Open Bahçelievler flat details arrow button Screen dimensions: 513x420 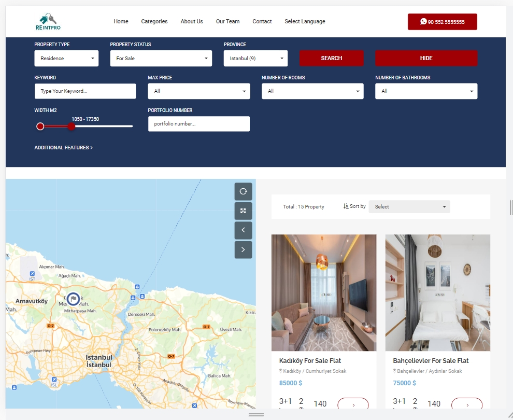tap(467, 404)
